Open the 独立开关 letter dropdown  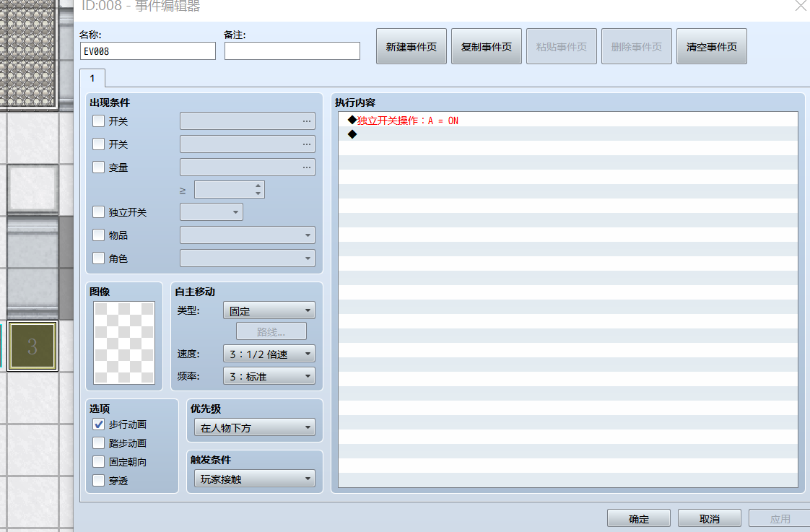(212, 212)
